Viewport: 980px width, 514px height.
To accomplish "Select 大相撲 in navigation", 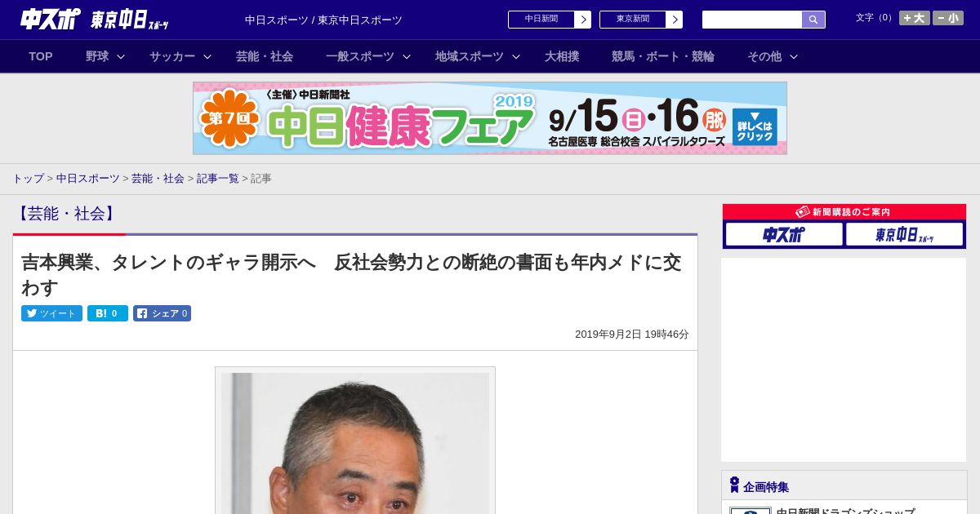I will click(x=562, y=56).
